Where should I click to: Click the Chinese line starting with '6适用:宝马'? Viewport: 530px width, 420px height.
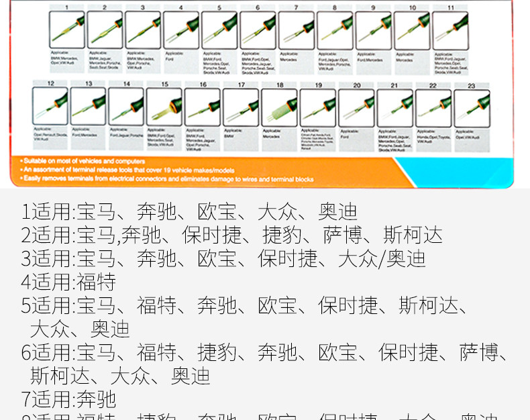pyautogui.click(x=264, y=353)
